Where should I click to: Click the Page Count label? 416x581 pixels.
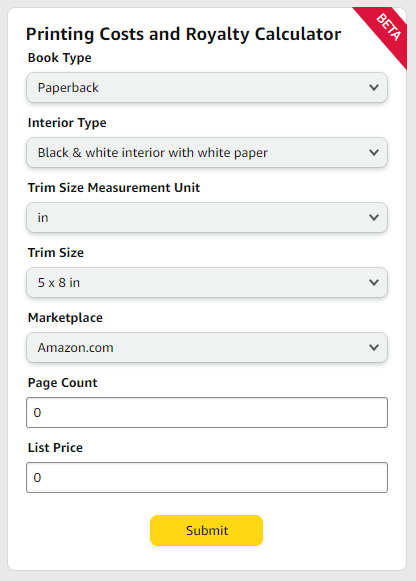tap(62, 383)
